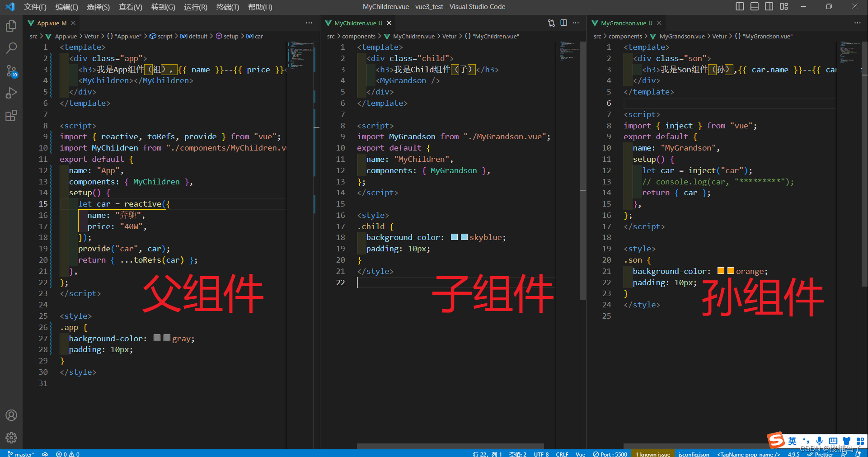Close the MyChildren.vue tab

pos(389,23)
